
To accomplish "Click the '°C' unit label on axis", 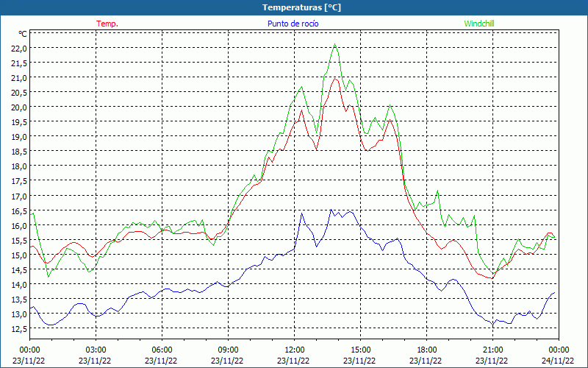I will (23, 34).
